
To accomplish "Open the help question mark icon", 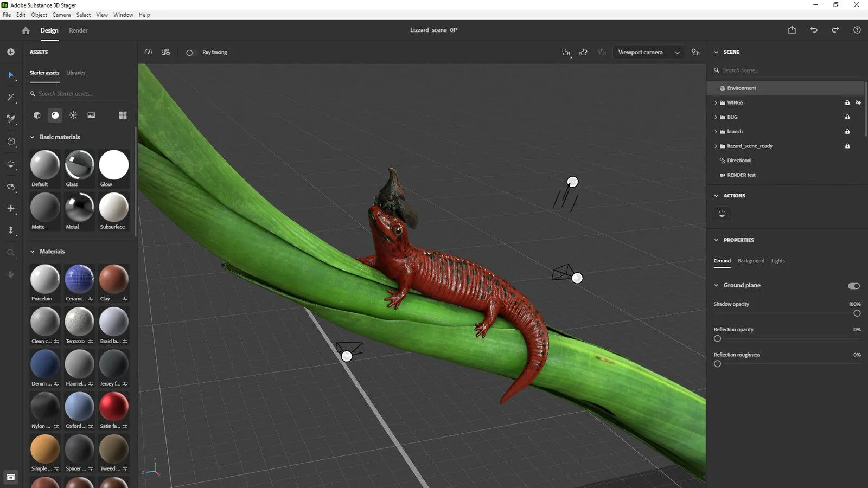I will 857,30.
